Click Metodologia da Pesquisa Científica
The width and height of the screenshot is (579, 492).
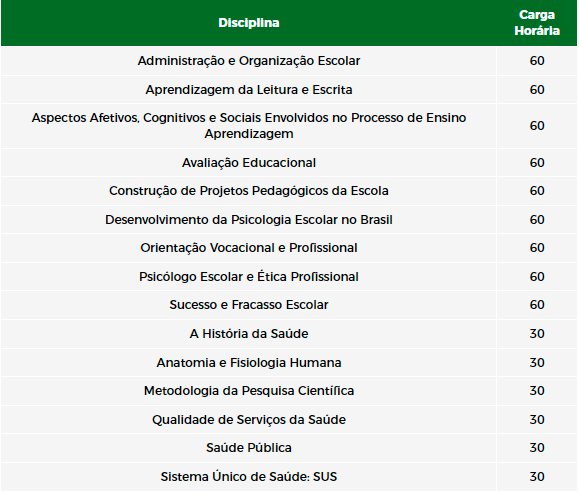(249, 391)
